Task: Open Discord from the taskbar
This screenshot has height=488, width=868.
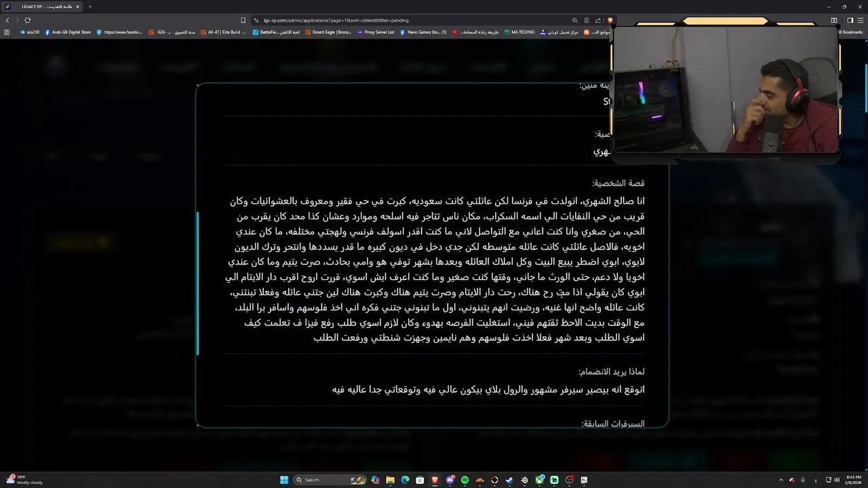Action: [x=450, y=480]
